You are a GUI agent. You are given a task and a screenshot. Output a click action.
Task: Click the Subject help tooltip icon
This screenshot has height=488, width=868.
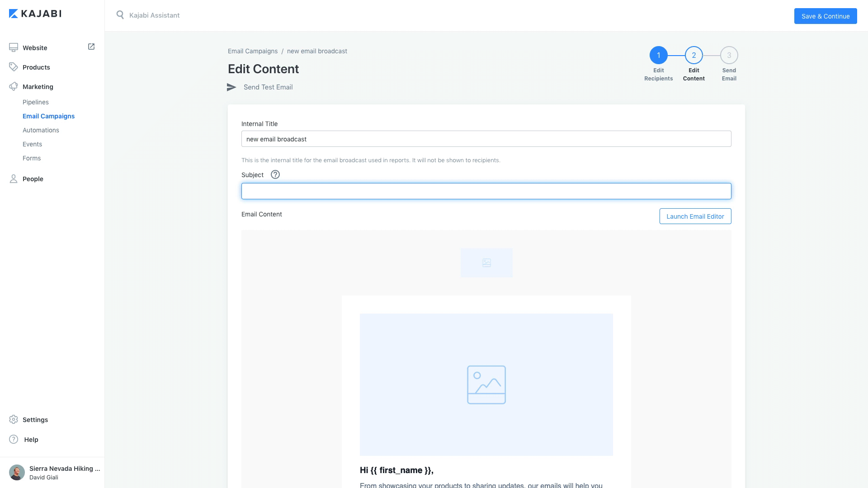click(275, 174)
